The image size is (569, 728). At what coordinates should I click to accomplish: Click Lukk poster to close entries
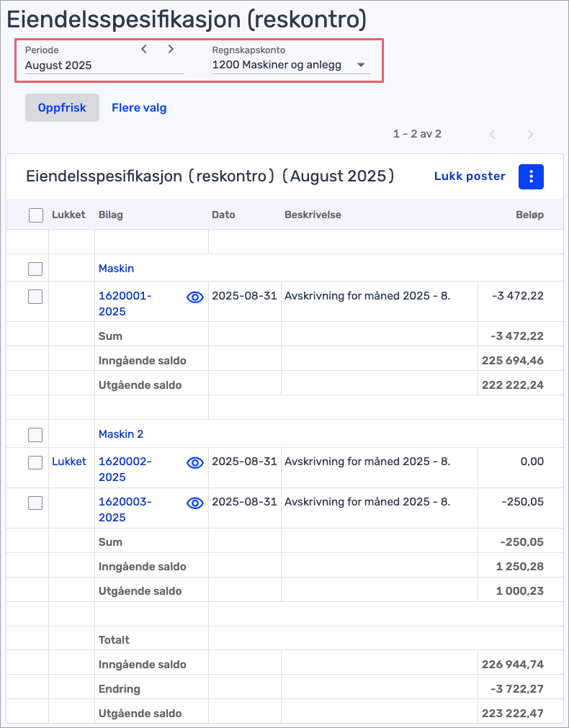pyautogui.click(x=470, y=176)
